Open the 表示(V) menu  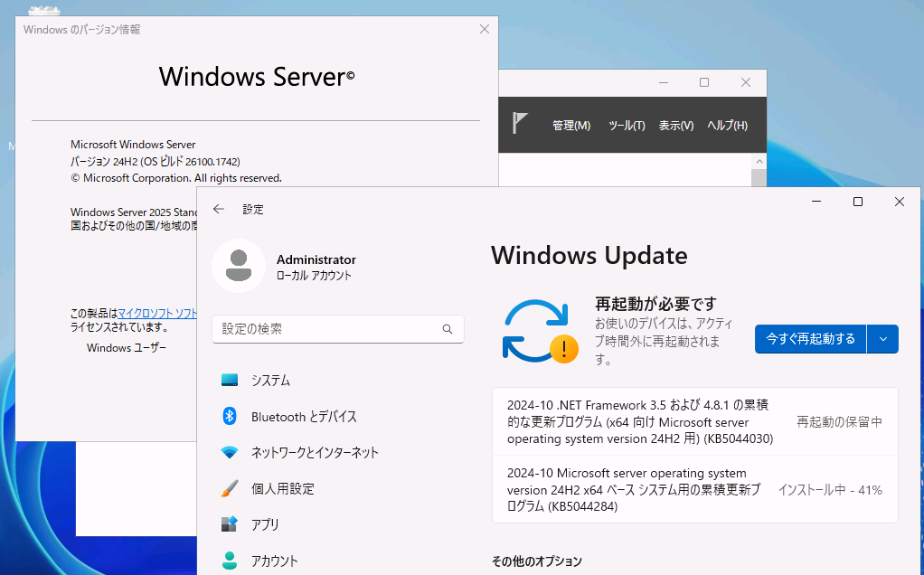click(x=676, y=125)
